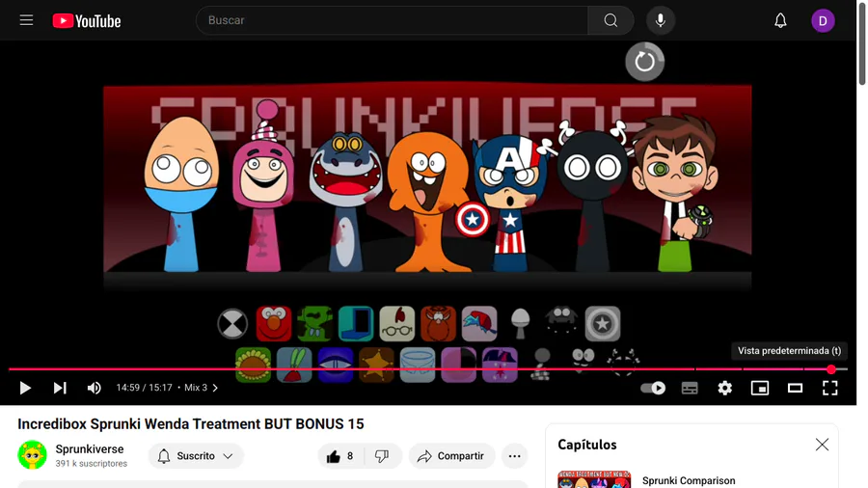Select the teal square character icon
Screen dimensions: 868x488
click(355, 323)
